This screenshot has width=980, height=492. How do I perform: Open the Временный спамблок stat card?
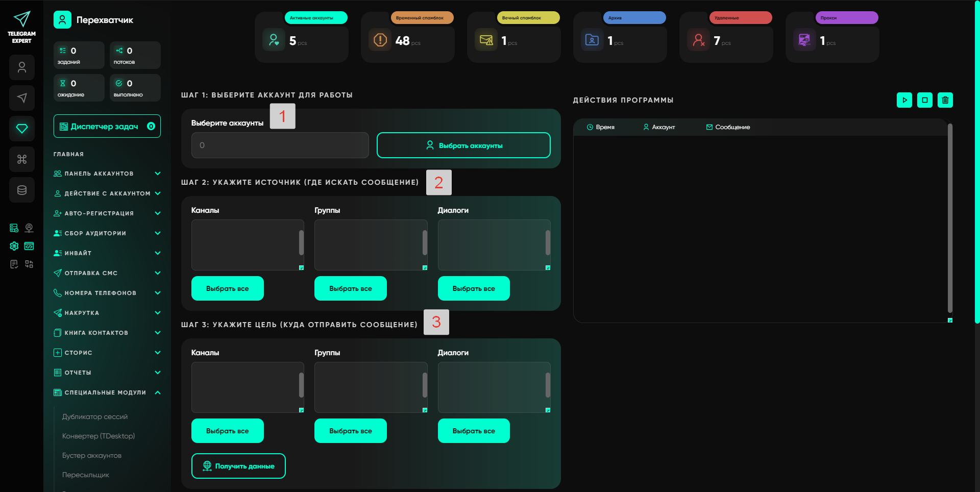407,40
